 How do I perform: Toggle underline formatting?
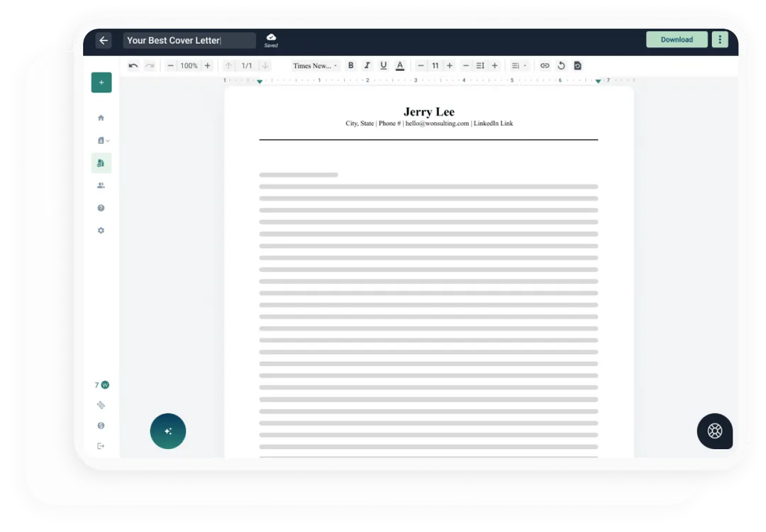384,65
